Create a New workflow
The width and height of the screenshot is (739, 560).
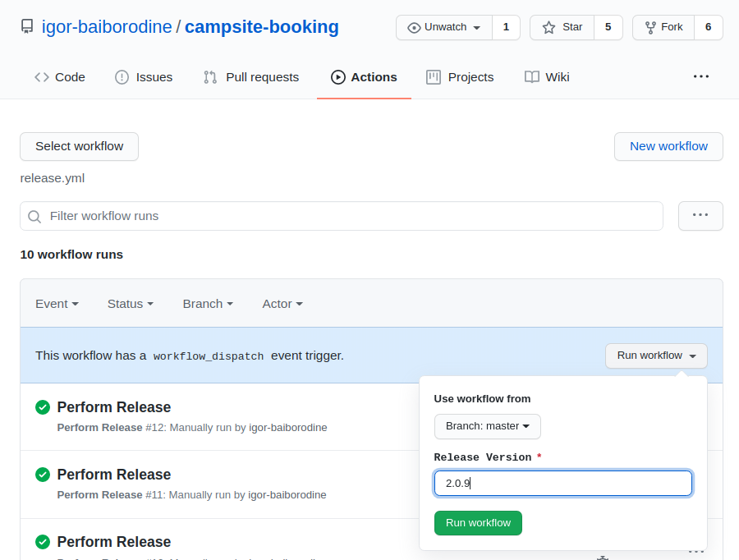(668, 147)
